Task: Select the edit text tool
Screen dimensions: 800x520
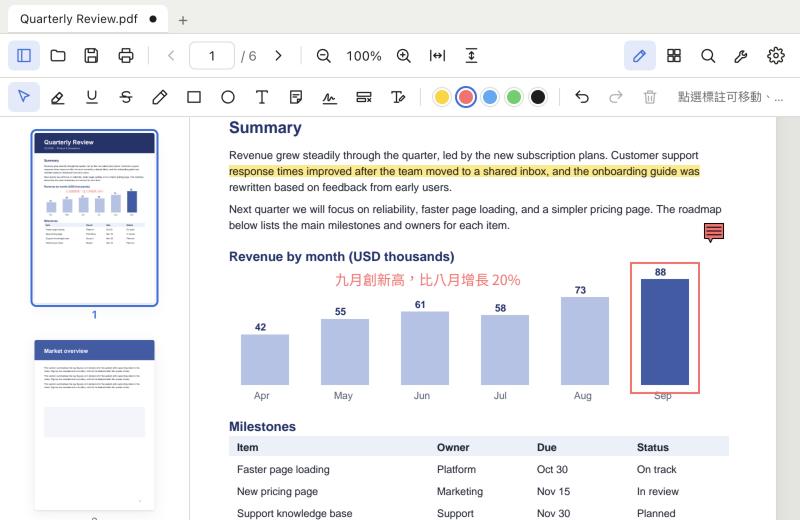Action: click(398, 97)
